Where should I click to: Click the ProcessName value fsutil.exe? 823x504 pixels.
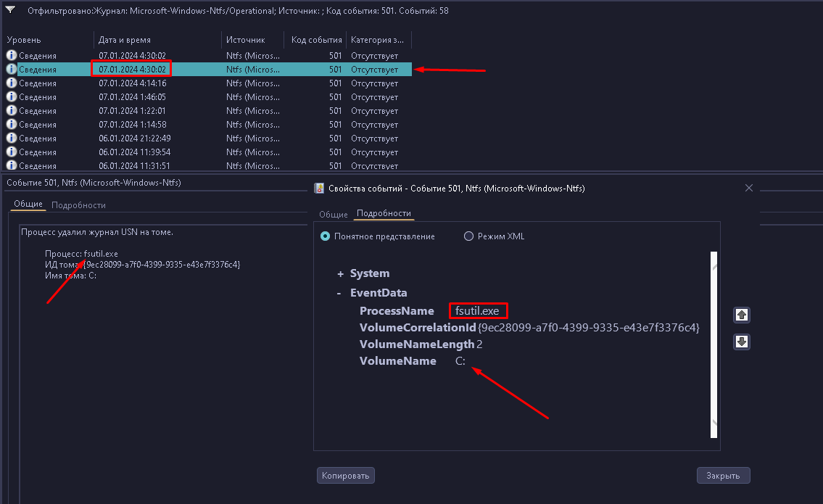click(477, 311)
